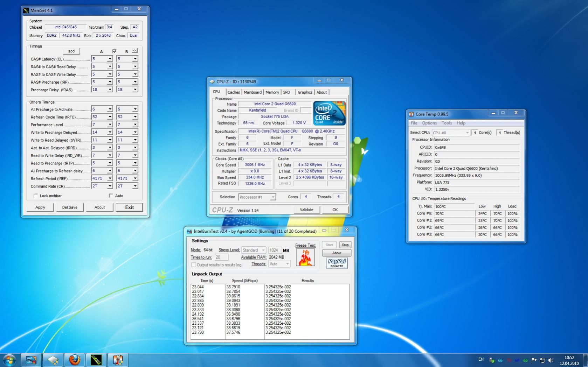This screenshot has height=367, width=588.
Task: Toggle the checkbox between columns A and B
Action: 114,51
